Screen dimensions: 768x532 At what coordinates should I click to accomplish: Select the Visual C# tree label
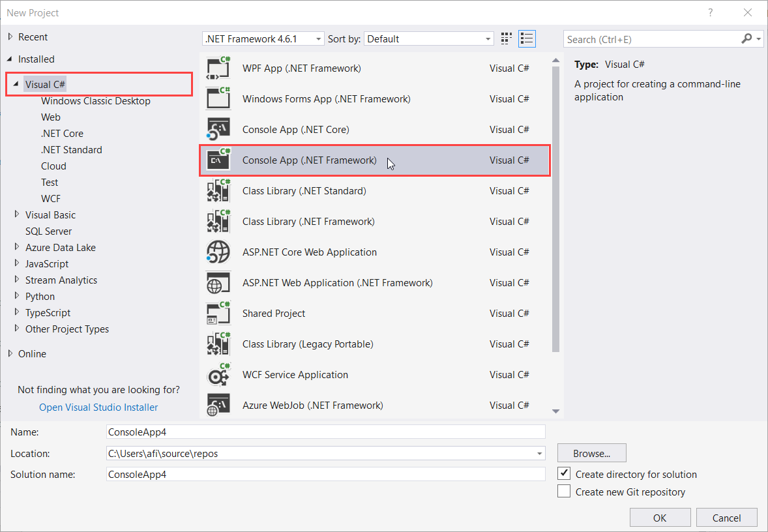pyautogui.click(x=45, y=84)
